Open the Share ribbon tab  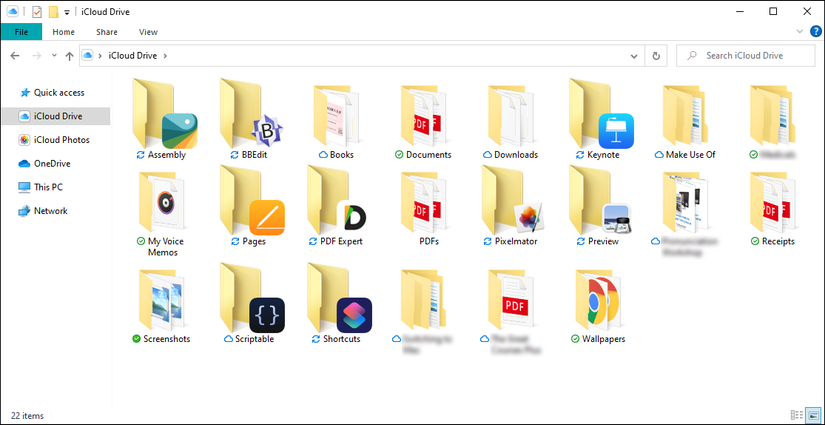pyautogui.click(x=107, y=32)
